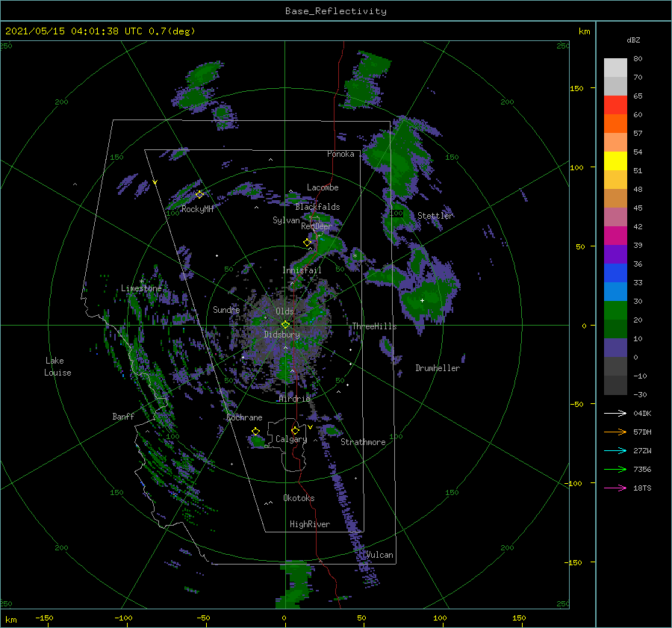Click the white 04DK arrow in legend
Image resolution: width=672 pixels, height=628 pixels.
615,413
